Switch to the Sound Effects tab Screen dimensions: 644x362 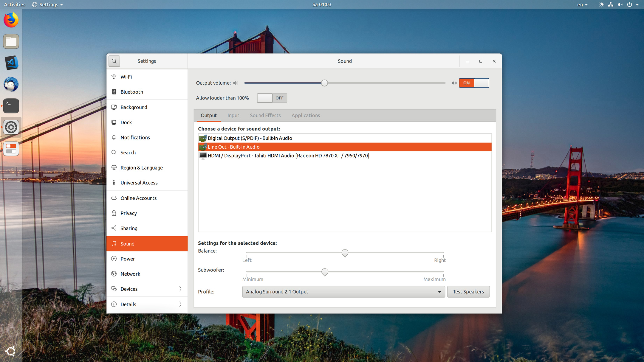(265, 115)
